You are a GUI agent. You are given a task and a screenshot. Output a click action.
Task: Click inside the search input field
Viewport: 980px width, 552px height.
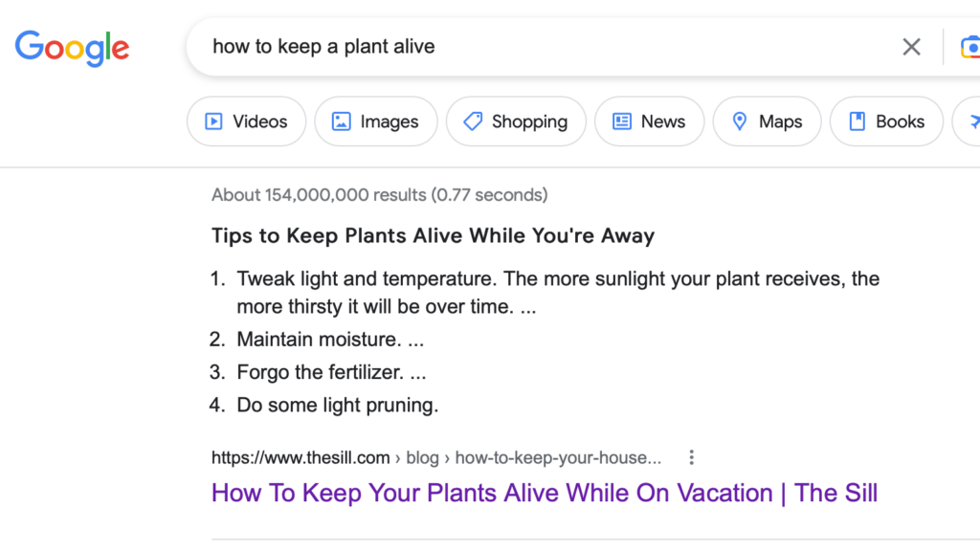click(x=479, y=46)
